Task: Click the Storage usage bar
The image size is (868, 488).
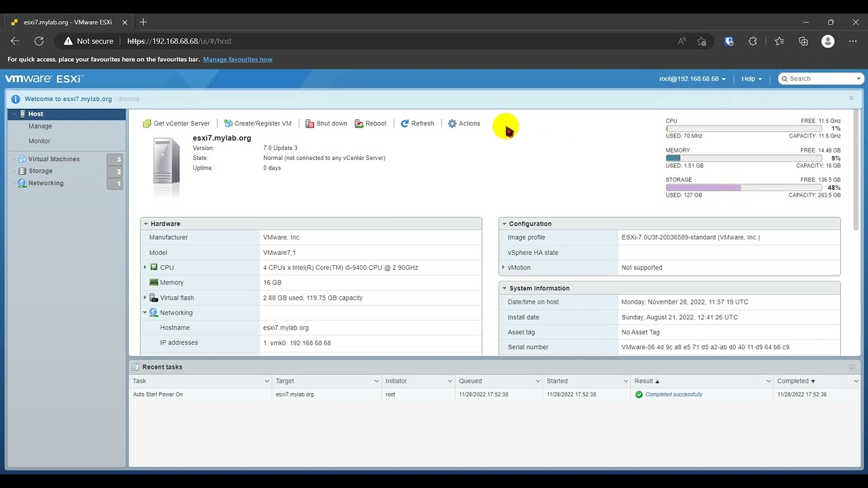Action: point(744,187)
